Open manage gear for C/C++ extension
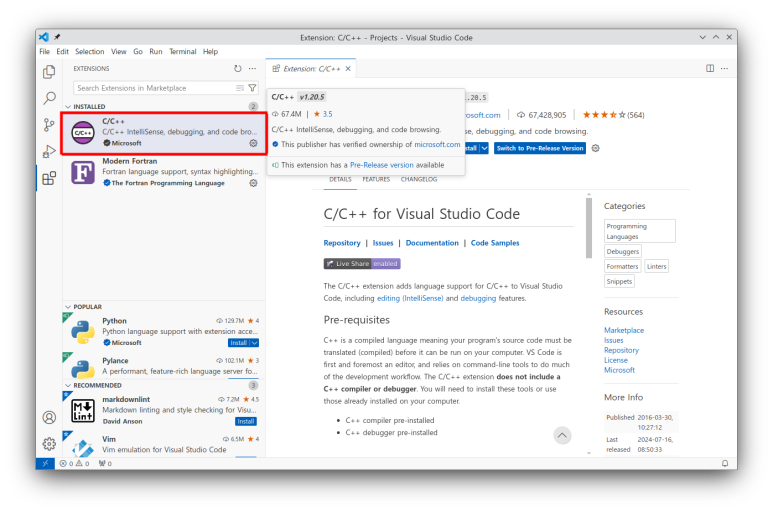This screenshot has height=512, width=773. pyautogui.click(x=253, y=143)
